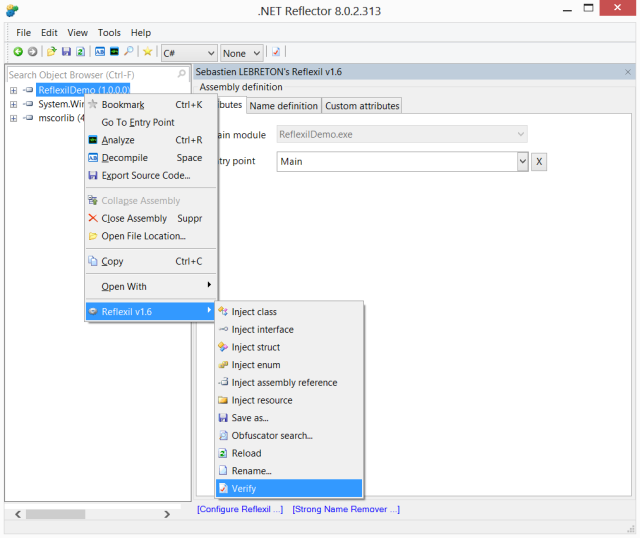The width and height of the screenshot is (640, 538).
Task: Open the ReflexilDemo.exe main module dropdown
Action: click(x=402, y=134)
